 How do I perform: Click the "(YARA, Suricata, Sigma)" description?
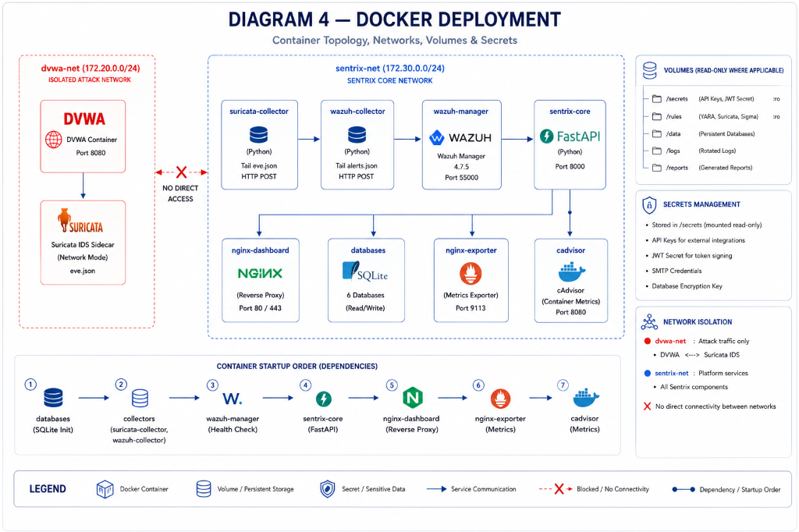(728, 117)
